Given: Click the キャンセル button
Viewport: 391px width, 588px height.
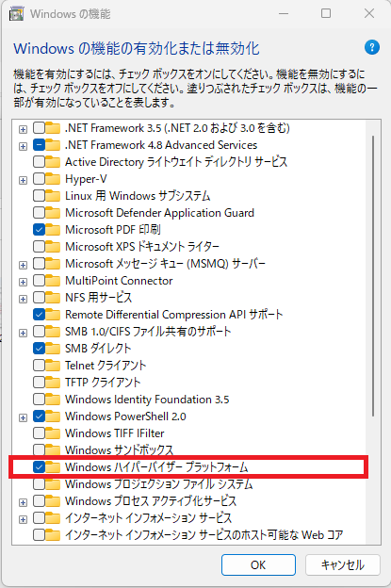Looking at the screenshot, I should 343,564.
